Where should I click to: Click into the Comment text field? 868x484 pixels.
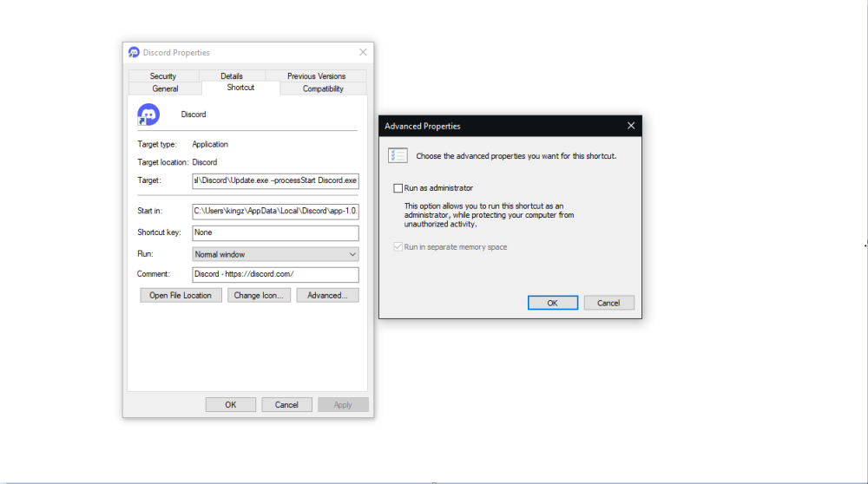pos(275,274)
